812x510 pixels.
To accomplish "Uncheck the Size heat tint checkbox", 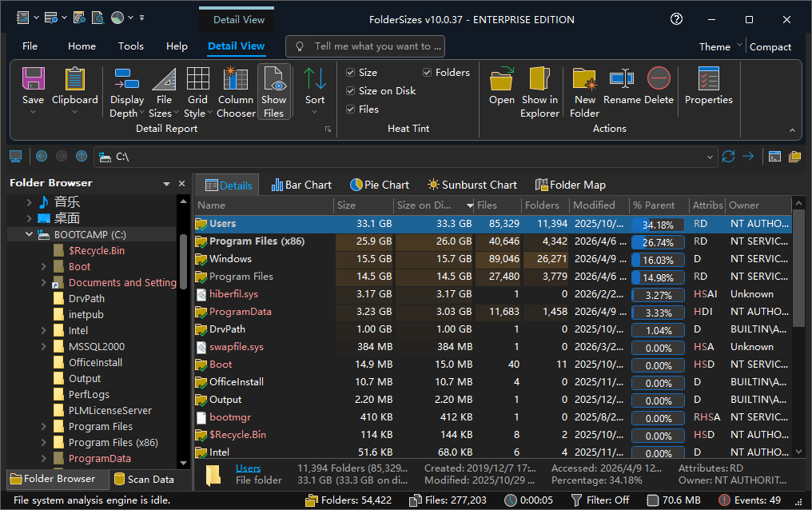I will click(351, 73).
